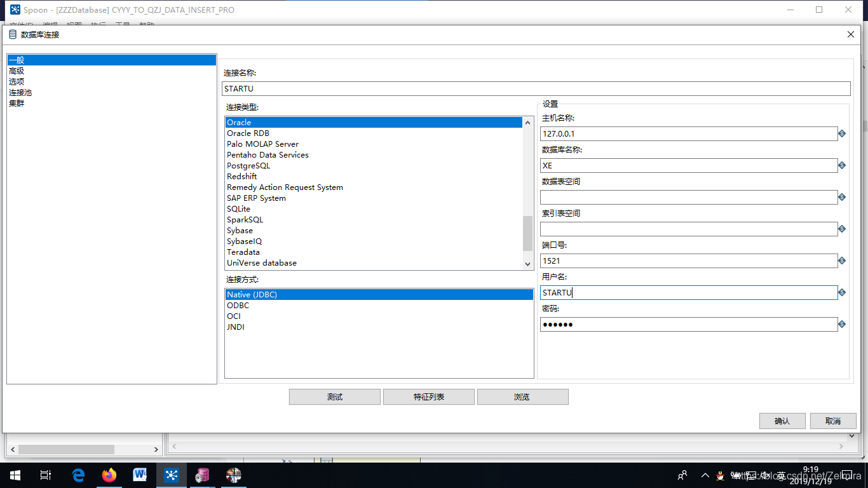Select SybaseIQ connection type
Viewport: 868px width, 488px height.
click(374, 241)
